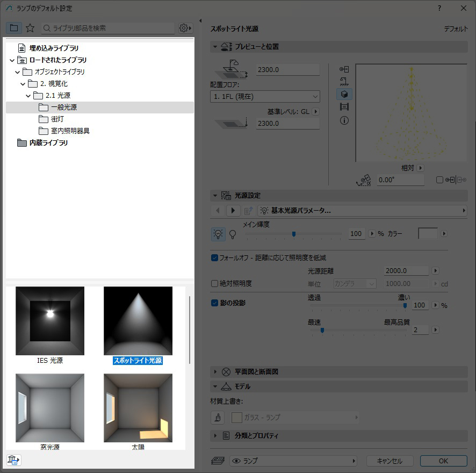Click the メイン輝度 slider
The width and height of the screenshot is (476, 473).
[x=293, y=234]
